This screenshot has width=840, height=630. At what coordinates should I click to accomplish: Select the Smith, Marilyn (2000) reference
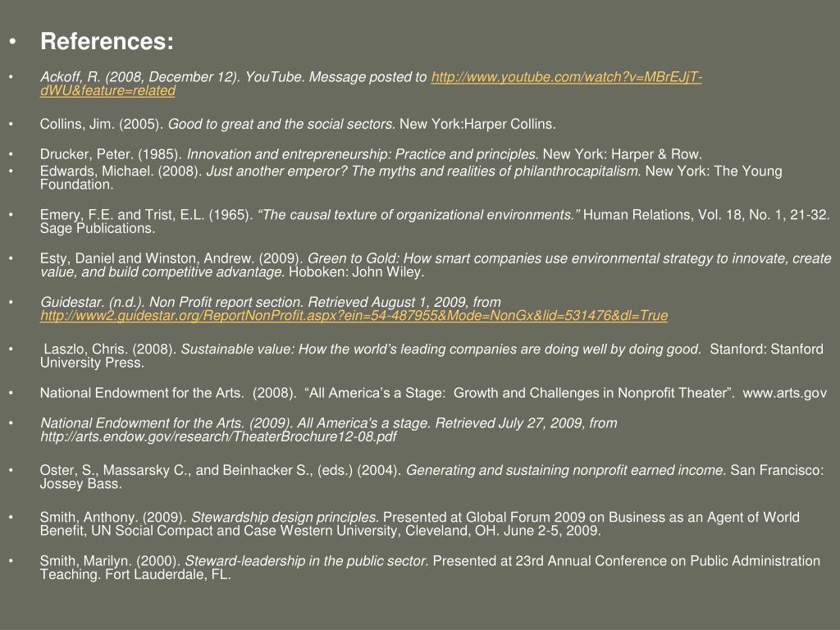111,561
